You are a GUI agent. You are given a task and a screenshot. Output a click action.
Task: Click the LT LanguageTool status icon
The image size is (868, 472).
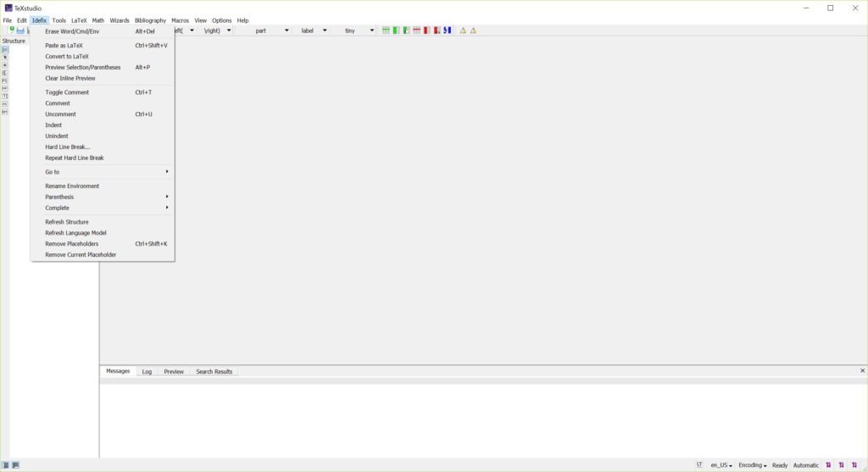click(699, 465)
